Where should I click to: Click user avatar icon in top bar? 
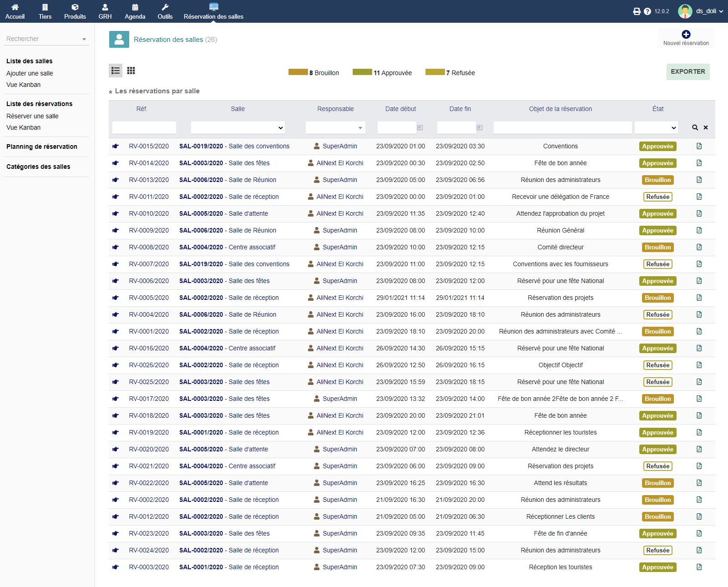(x=685, y=11)
